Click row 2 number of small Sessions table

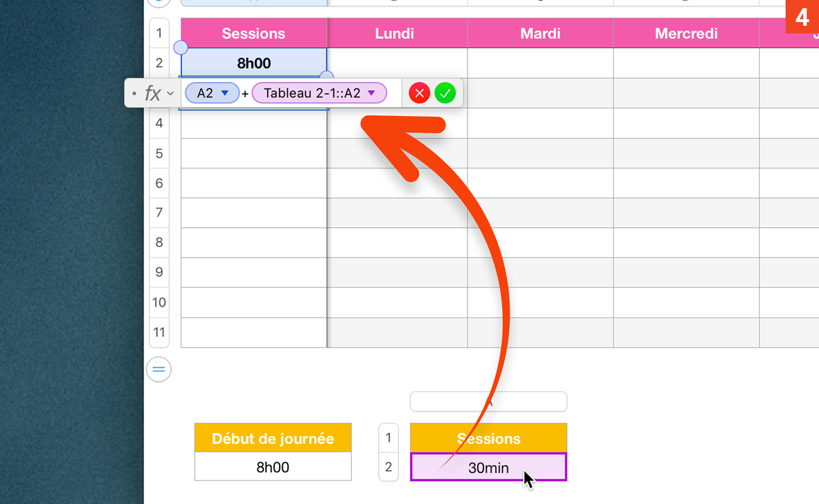tap(388, 467)
